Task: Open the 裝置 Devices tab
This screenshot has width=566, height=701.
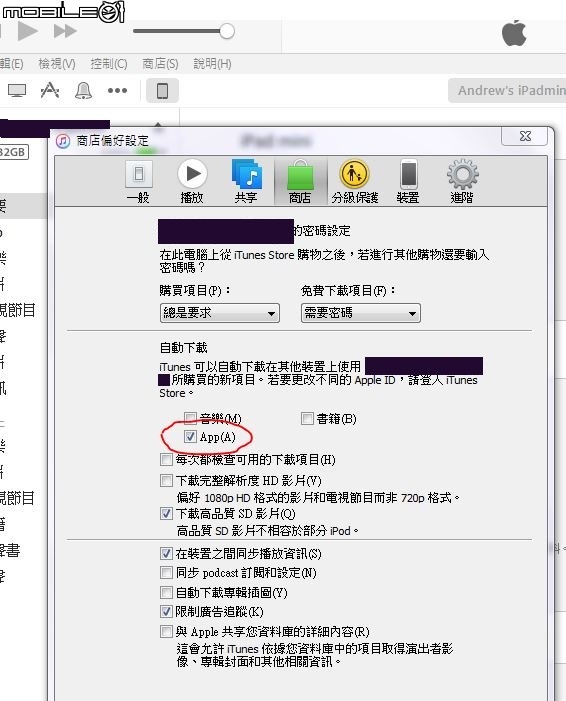Action: (x=408, y=182)
